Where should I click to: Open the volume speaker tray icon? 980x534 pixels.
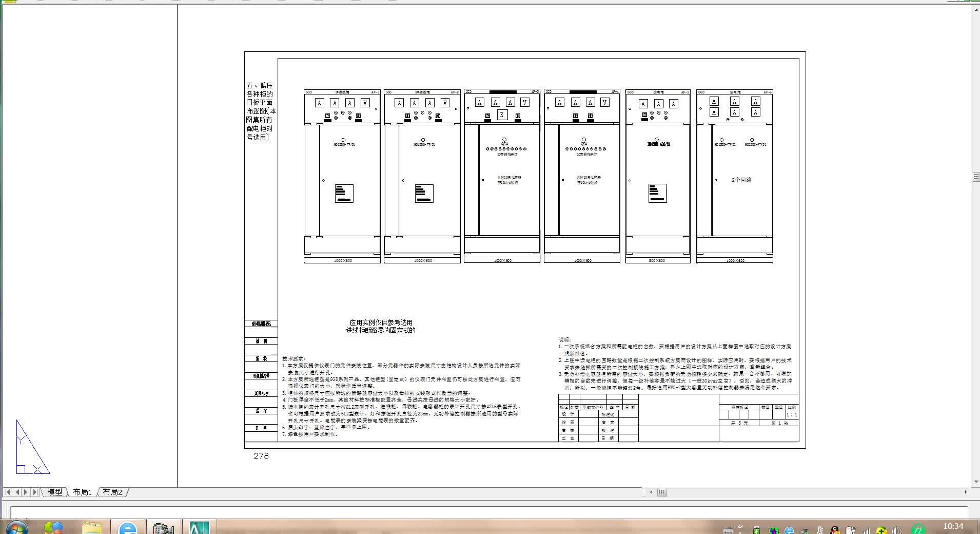(897, 530)
